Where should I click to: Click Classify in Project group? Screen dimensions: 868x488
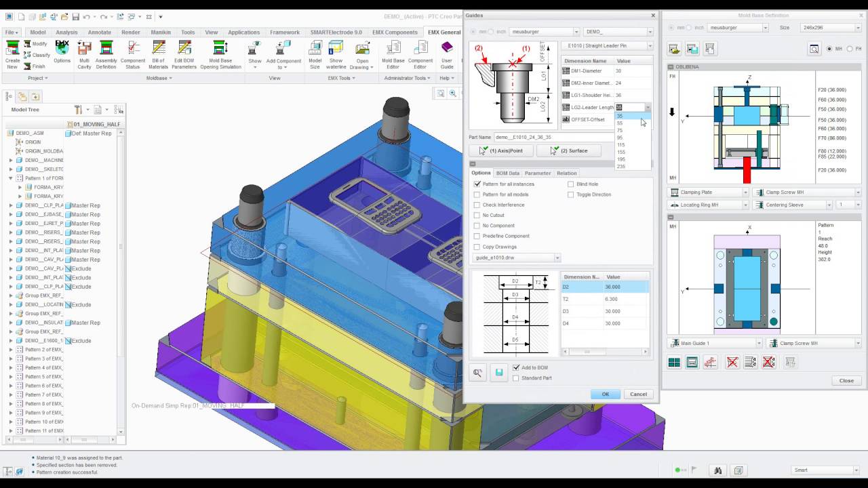pos(37,55)
